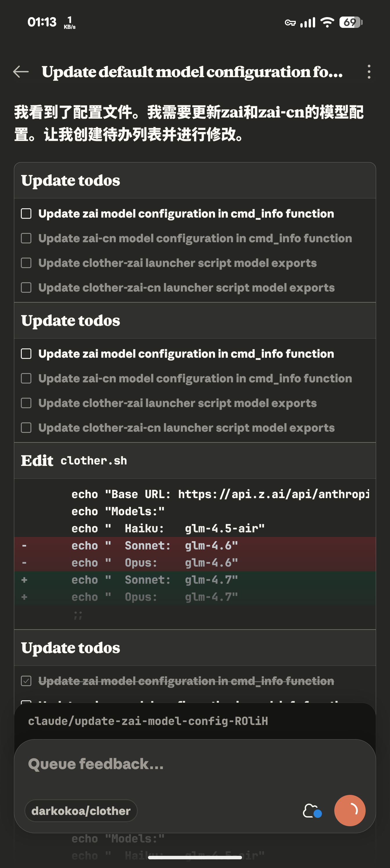Tap the cellular signal bars icon
The image size is (390, 868).
[308, 22]
